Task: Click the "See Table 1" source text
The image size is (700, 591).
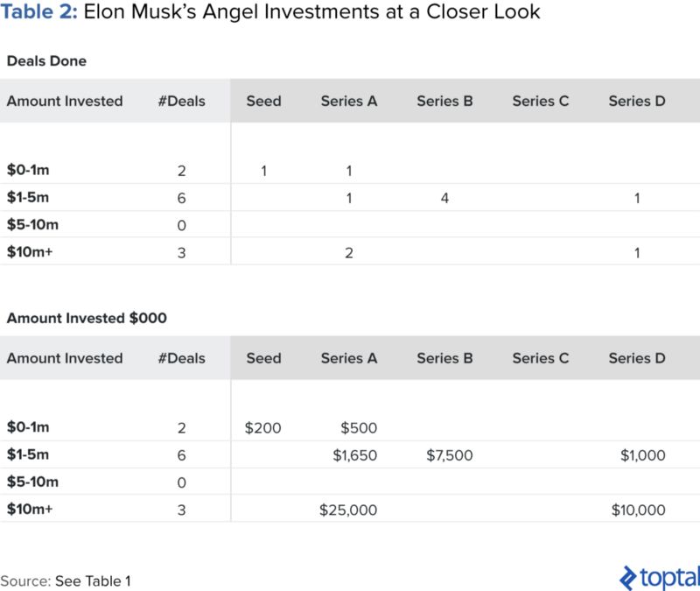Action: coord(93,580)
